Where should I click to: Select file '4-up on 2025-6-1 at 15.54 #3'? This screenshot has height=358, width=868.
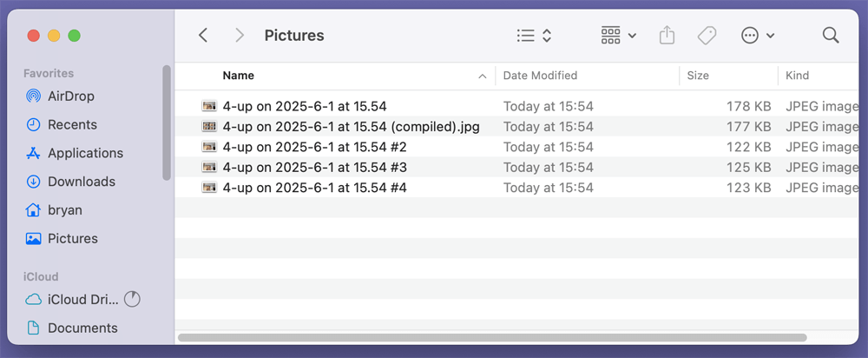(x=314, y=168)
